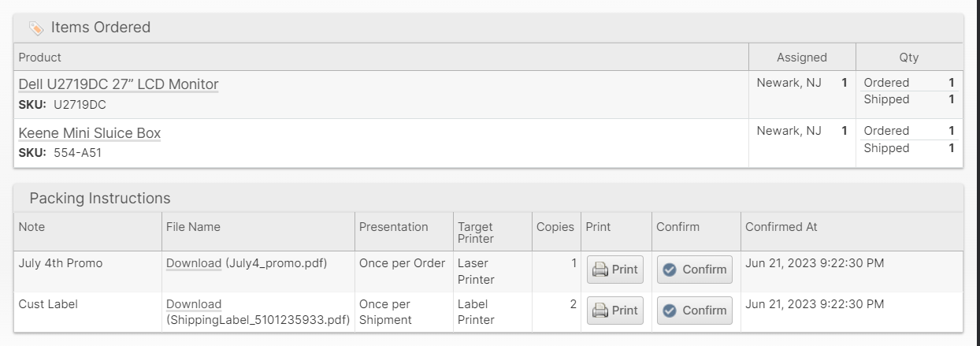The height and width of the screenshot is (346, 980).
Task: Open the Keene Mini Sluice Box product
Action: (x=89, y=132)
